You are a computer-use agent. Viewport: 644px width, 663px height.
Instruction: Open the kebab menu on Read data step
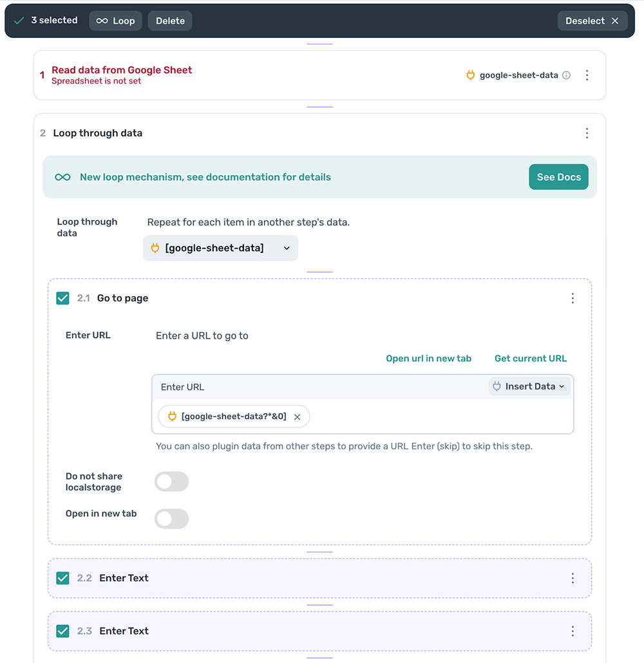click(x=587, y=75)
